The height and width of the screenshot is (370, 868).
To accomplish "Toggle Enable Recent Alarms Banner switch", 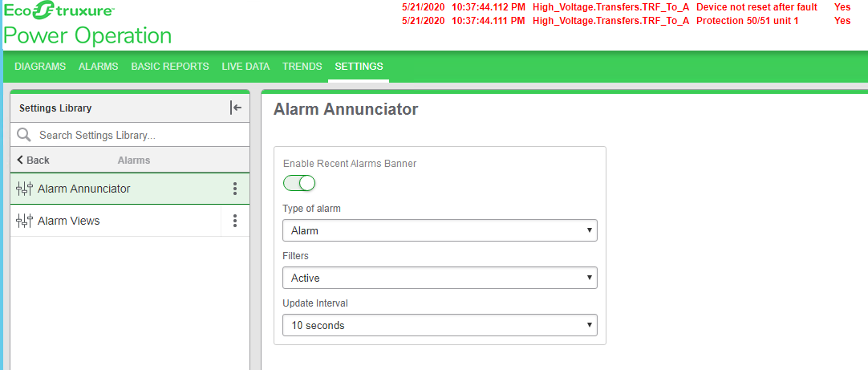I will (x=299, y=183).
